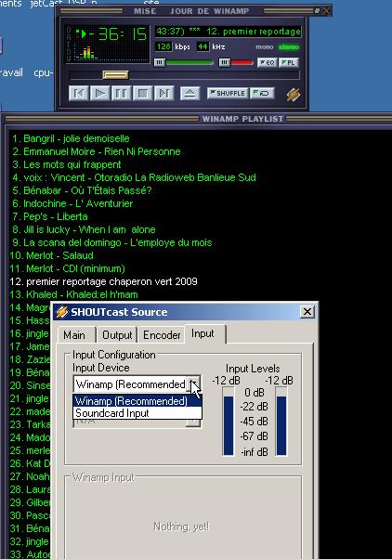Toggle the EQ equalizer window
This screenshot has width=392, height=559.
pyautogui.click(x=268, y=63)
